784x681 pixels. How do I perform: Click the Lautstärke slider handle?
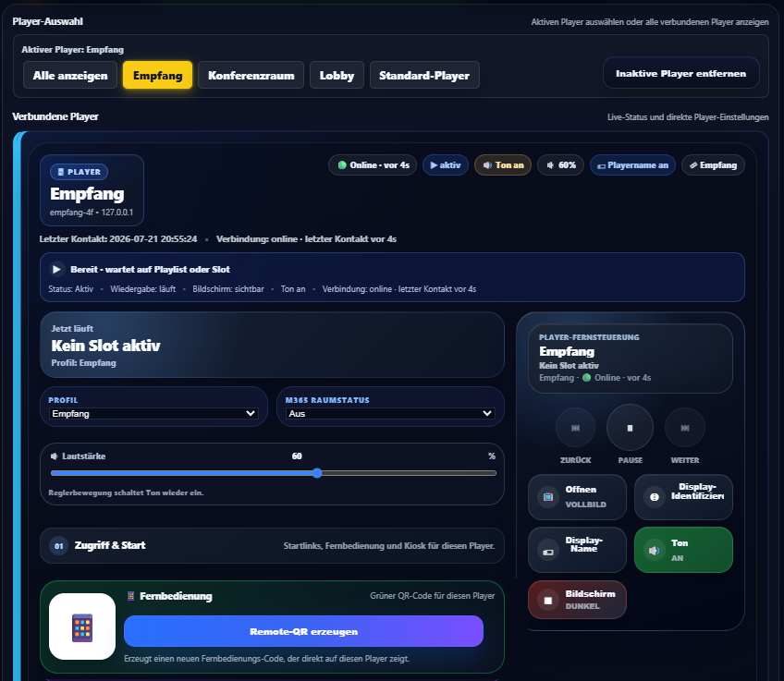tap(317, 473)
